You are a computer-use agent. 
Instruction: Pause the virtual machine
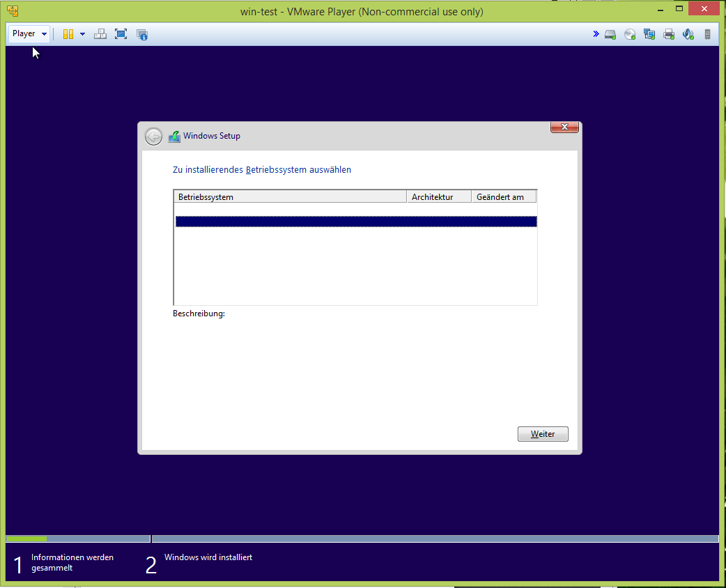click(x=68, y=34)
